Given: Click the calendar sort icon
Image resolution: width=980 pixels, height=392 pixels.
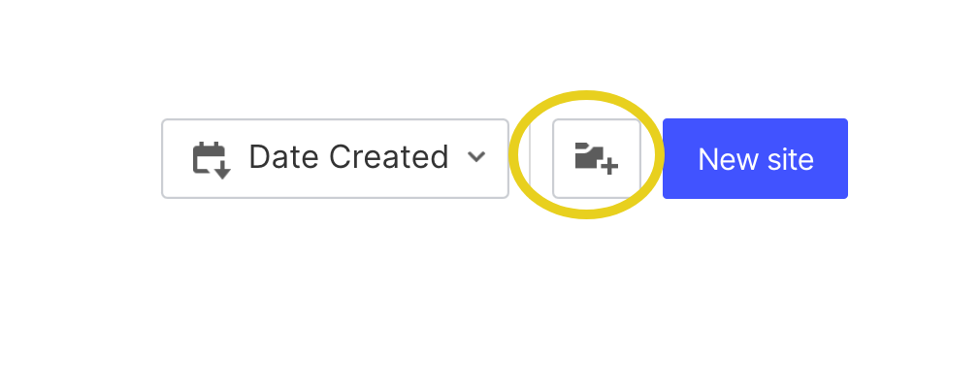Looking at the screenshot, I should tap(212, 160).
